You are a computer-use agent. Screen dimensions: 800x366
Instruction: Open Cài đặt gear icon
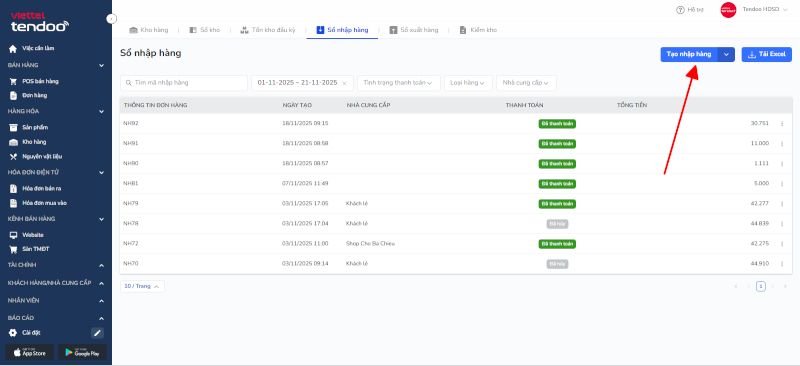pyautogui.click(x=13, y=333)
